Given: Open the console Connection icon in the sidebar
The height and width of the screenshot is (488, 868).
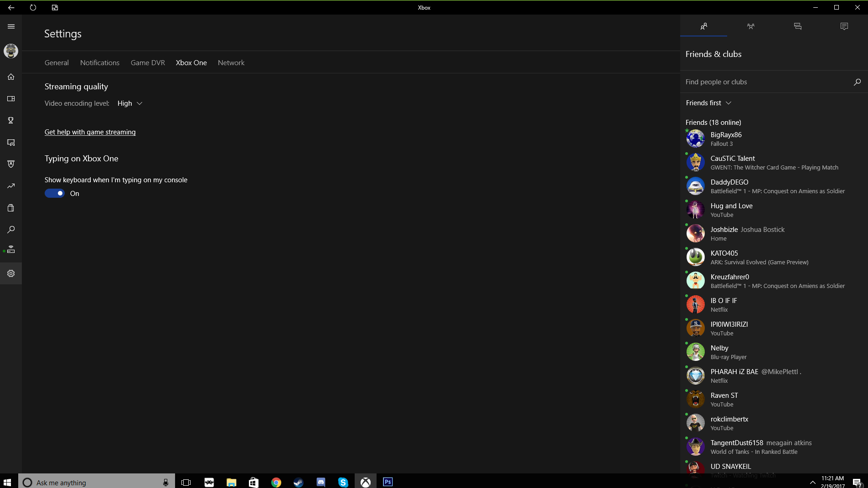Looking at the screenshot, I should click(x=11, y=250).
